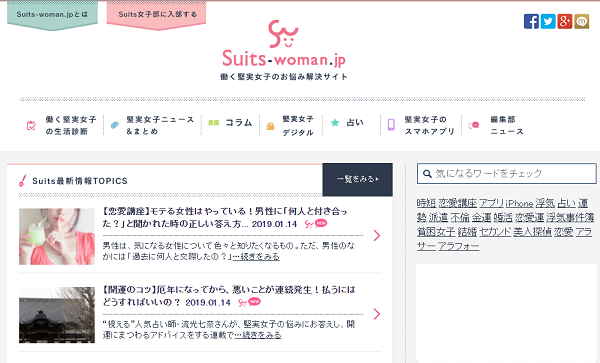The height and width of the screenshot is (363, 600).
Task: Select the 金運 keyword tag
Action: [x=481, y=218]
